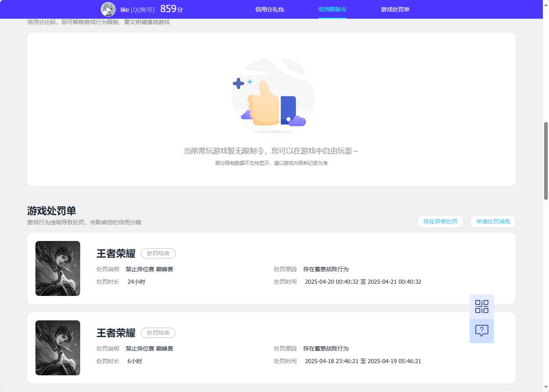
Task: Click 王者荣耀 title on the 6小时 card
Action: [116, 333]
